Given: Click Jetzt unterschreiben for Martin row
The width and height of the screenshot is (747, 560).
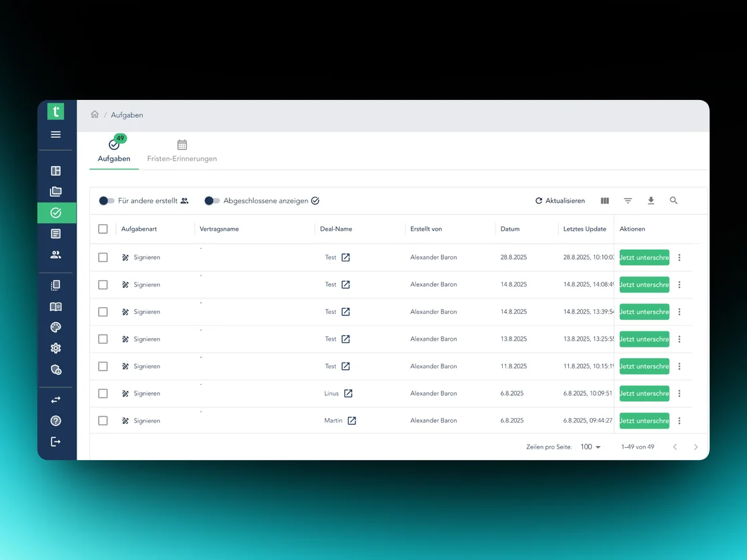Looking at the screenshot, I should click(x=644, y=421).
